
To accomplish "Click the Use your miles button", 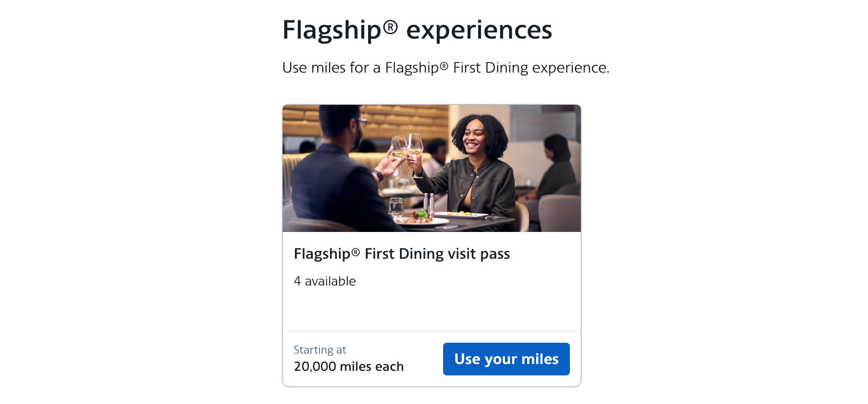I will 506,359.
